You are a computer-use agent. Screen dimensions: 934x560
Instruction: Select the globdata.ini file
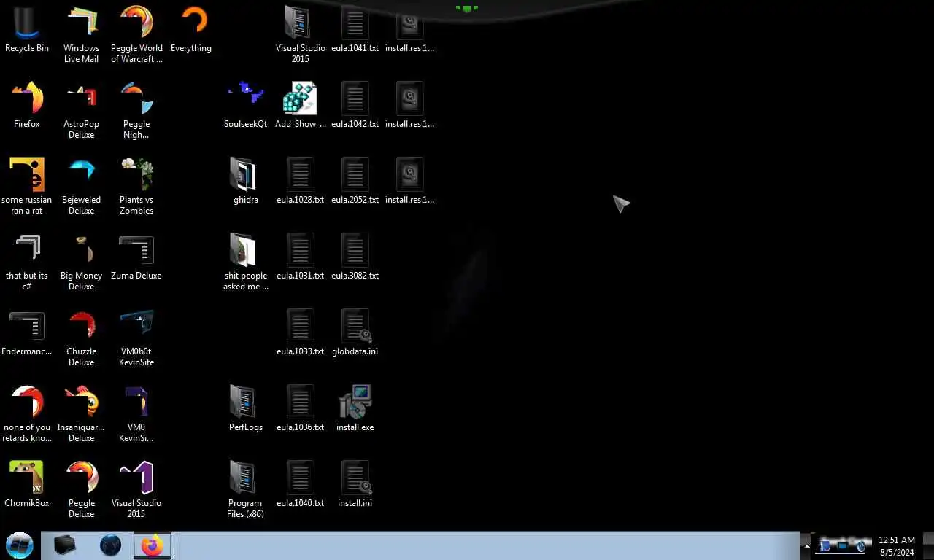[x=355, y=333]
